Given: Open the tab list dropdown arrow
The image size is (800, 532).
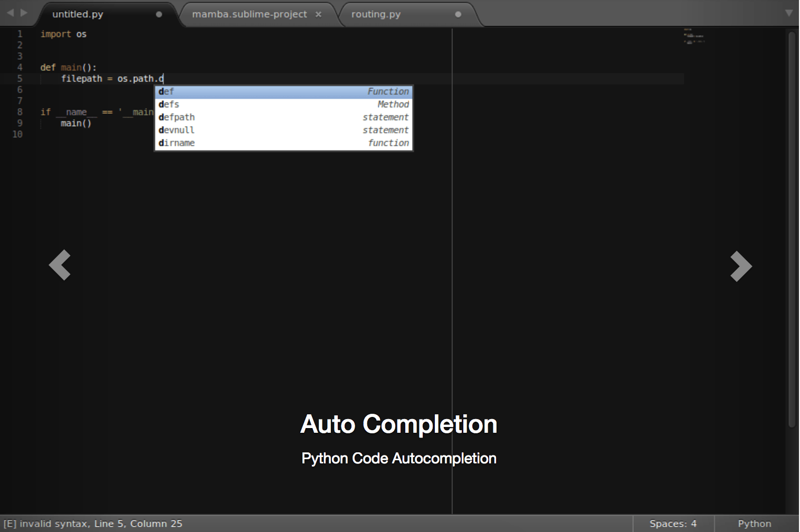Looking at the screenshot, I should 789,13.
